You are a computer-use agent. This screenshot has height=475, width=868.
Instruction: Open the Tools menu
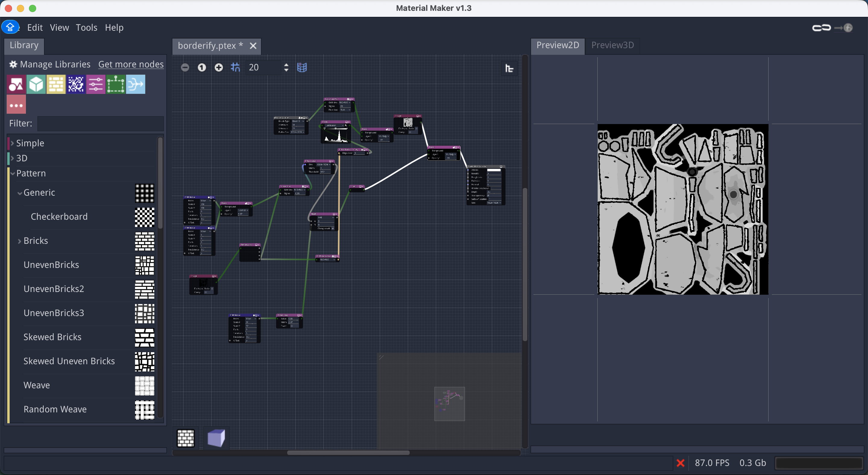86,28
